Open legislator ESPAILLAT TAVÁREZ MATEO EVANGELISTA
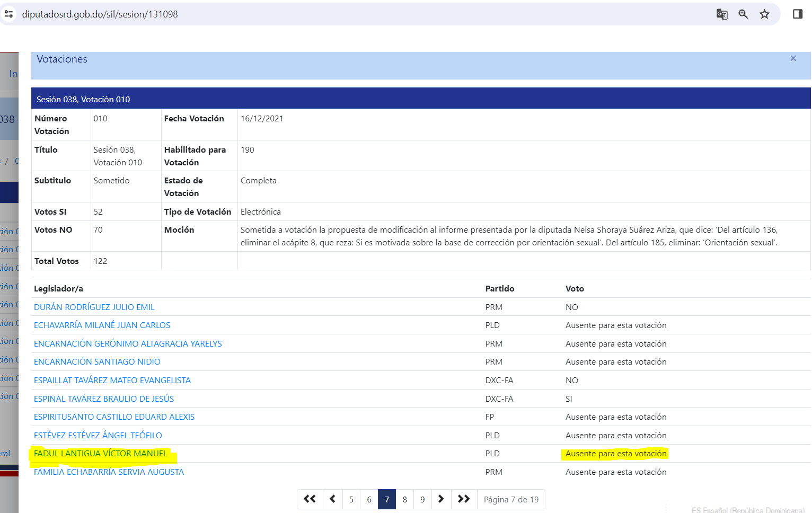The width and height of the screenshot is (812, 513). coord(112,381)
